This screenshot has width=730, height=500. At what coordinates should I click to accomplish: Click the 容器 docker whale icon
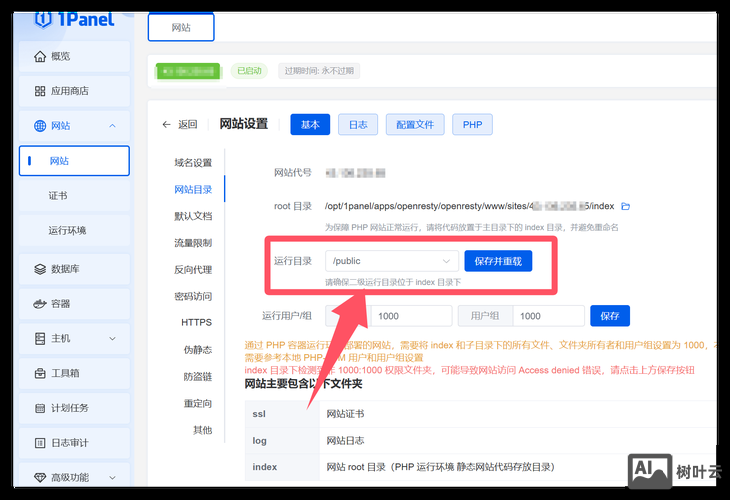click(40, 304)
